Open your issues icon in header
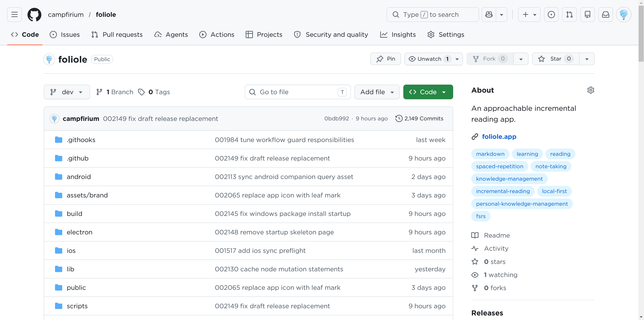This screenshot has width=644, height=320. point(551,14)
